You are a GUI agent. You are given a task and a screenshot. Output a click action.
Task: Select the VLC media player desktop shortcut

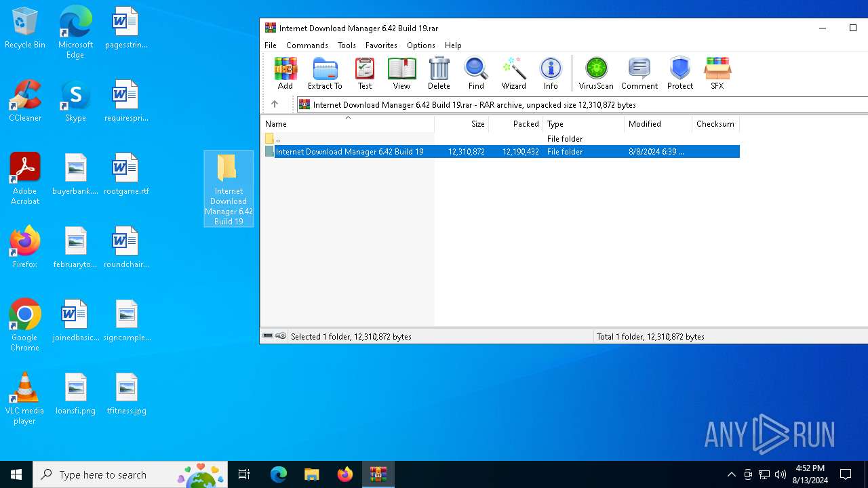pos(25,399)
